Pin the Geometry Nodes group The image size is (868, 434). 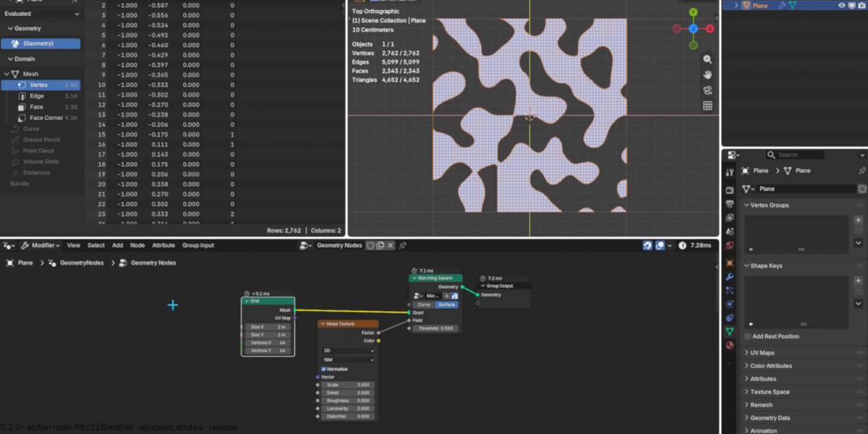click(402, 245)
